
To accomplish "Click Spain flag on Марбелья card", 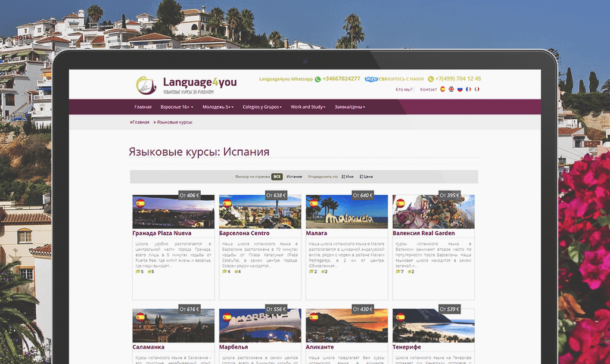I will click(227, 317).
